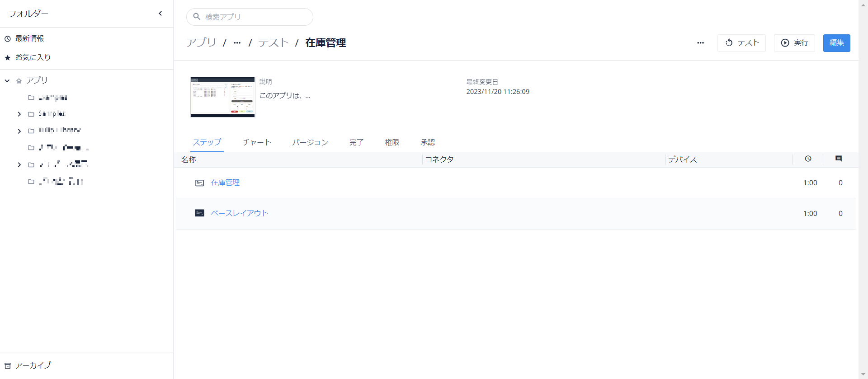868x379 pixels.
Task: Select the first folder under アプリ
Action: coord(52,98)
